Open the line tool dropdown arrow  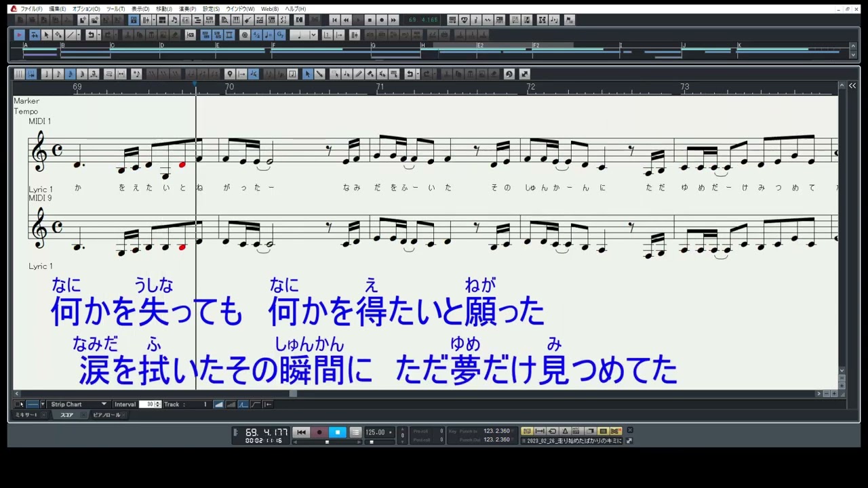click(x=79, y=35)
